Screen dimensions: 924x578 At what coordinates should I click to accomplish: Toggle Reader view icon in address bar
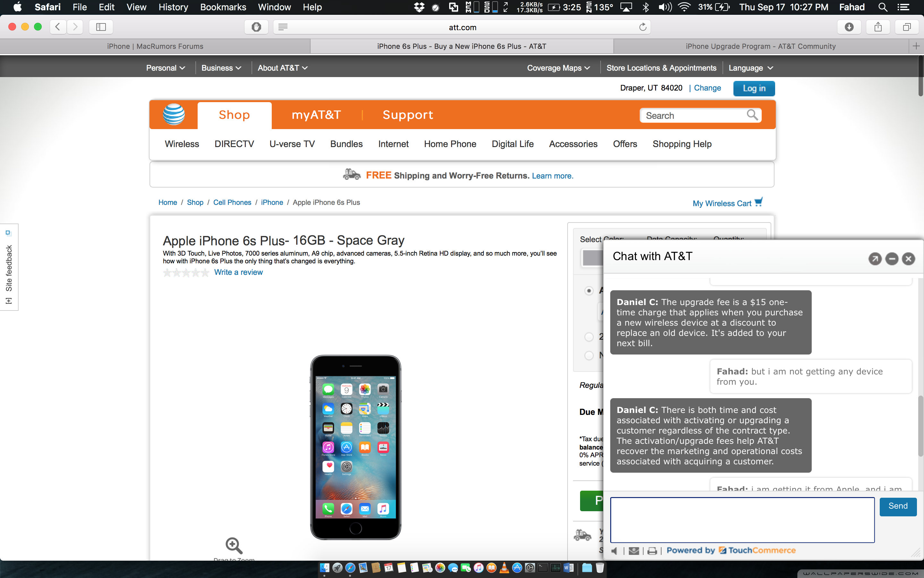click(283, 27)
